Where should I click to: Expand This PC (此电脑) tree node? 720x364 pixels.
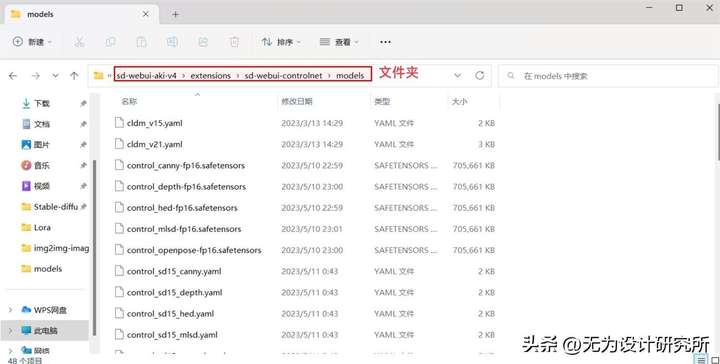(x=11, y=330)
